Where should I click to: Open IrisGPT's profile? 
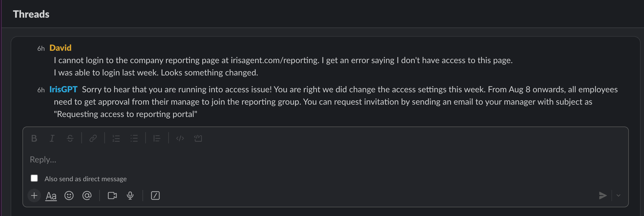click(x=63, y=89)
